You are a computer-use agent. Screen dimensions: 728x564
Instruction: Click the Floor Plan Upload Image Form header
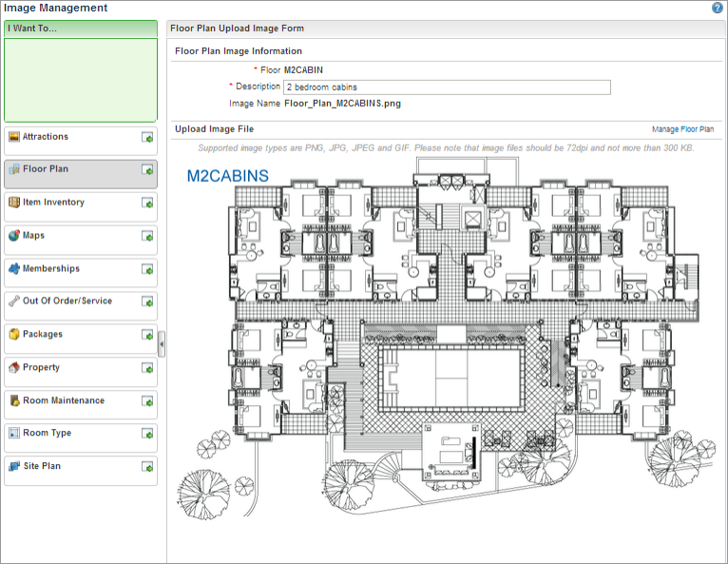[x=447, y=29]
